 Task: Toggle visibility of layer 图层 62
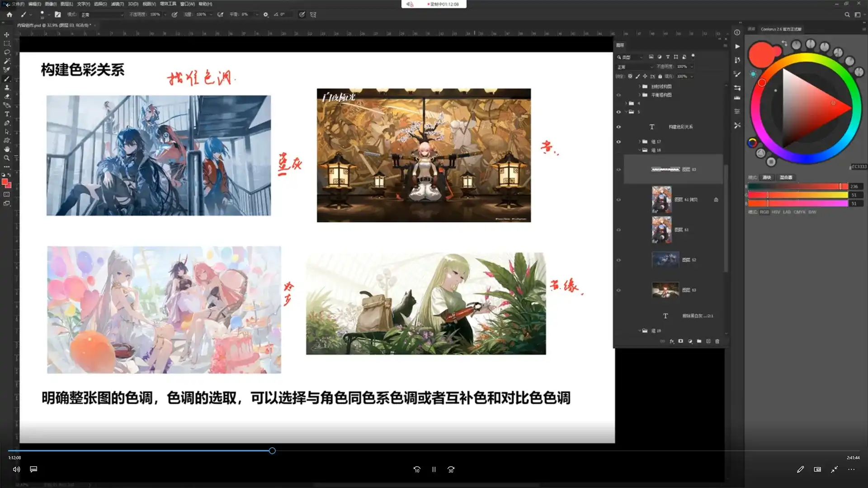point(618,260)
